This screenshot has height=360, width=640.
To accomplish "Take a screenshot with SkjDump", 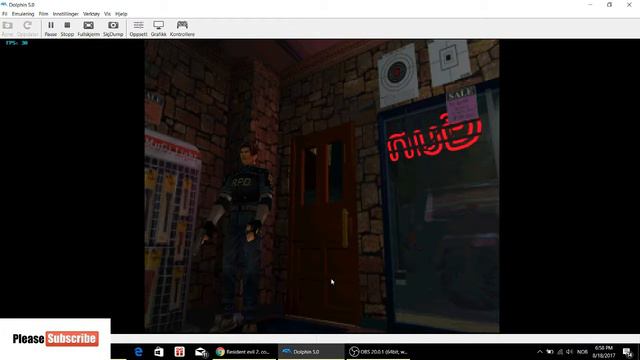I will (113, 29).
